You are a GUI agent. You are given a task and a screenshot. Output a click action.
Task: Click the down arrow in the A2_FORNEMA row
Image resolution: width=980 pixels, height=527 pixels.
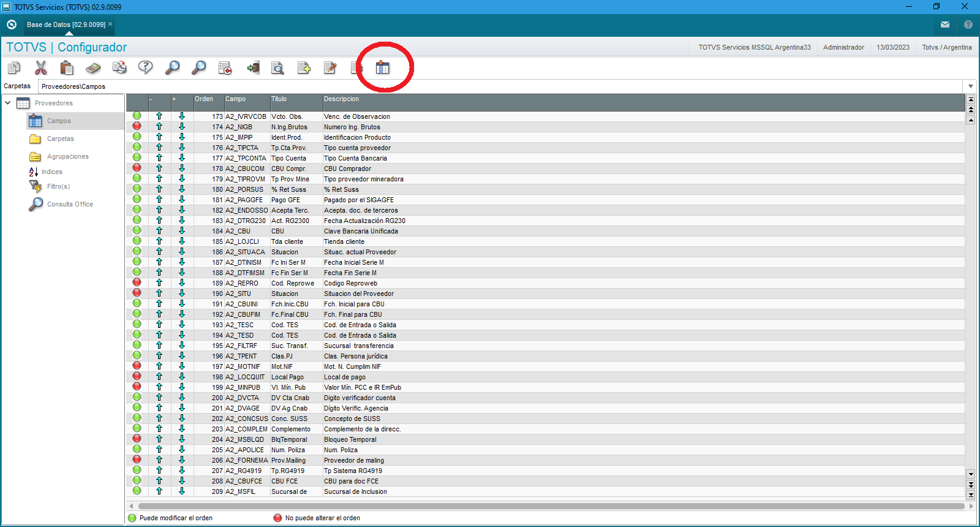(x=182, y=460)
